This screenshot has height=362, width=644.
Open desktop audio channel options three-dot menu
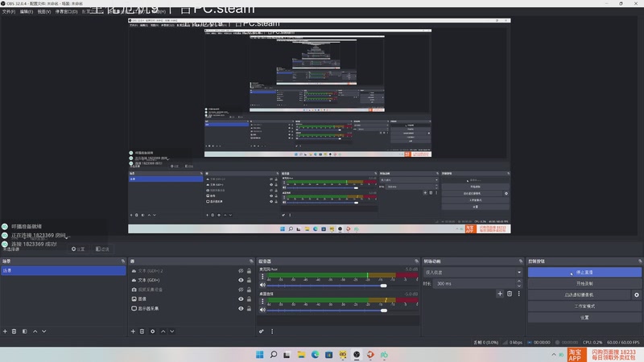point(262,301)
